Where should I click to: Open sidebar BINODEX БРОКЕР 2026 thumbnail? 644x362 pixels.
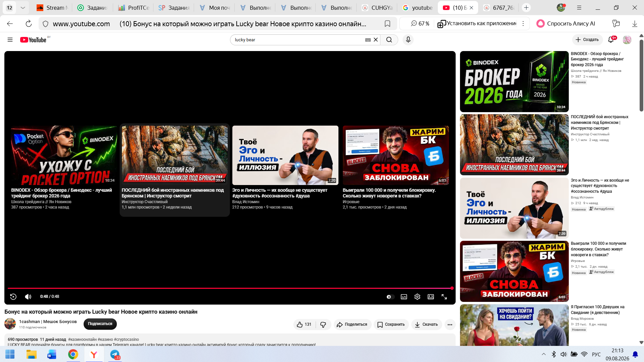pyautogui.click(x=514, y=82)
